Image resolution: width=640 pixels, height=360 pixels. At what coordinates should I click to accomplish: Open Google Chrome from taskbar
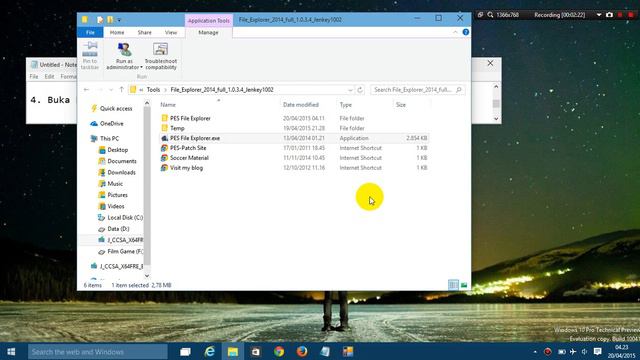coord(279,351)
